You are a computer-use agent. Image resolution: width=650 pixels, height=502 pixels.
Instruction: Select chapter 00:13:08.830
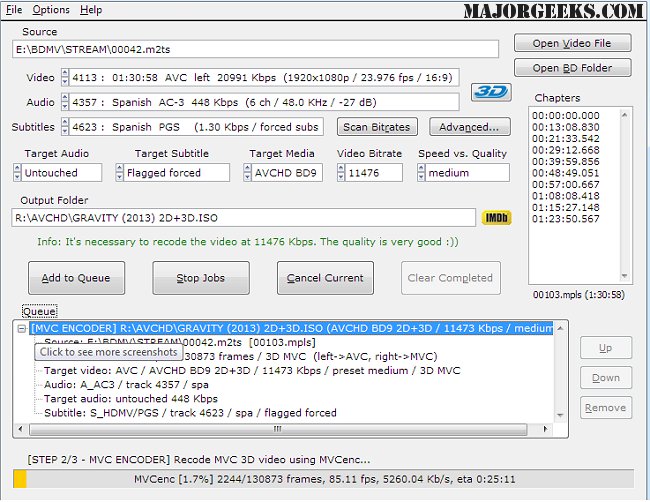coord(566,127)
